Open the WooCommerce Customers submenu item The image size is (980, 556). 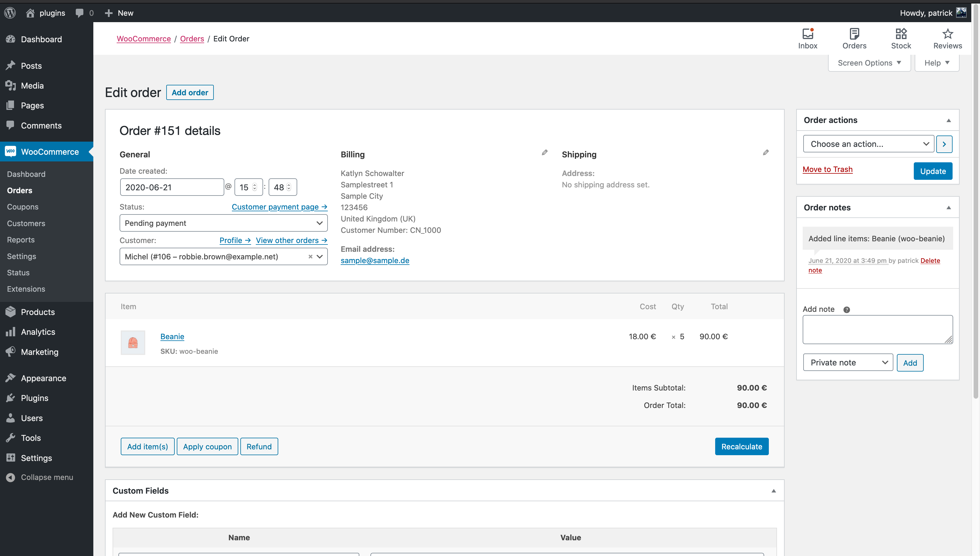tap(26, 223)
